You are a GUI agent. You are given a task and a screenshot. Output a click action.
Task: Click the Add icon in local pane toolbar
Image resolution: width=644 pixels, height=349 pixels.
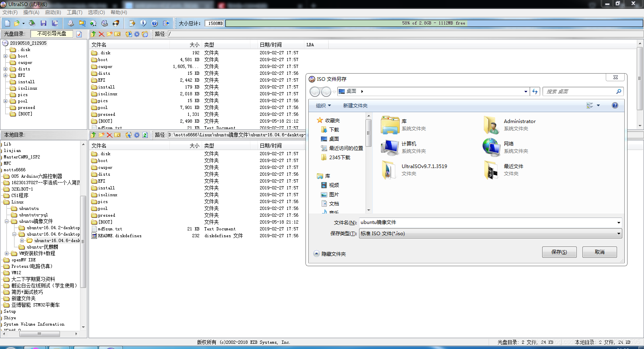[x=129, y=135]
